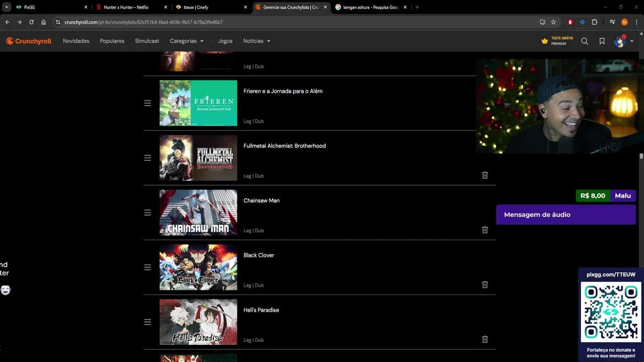Screen dimensions: 644x362
Task: Open the red hand ad-blocker extension
Action: point(570,22)
